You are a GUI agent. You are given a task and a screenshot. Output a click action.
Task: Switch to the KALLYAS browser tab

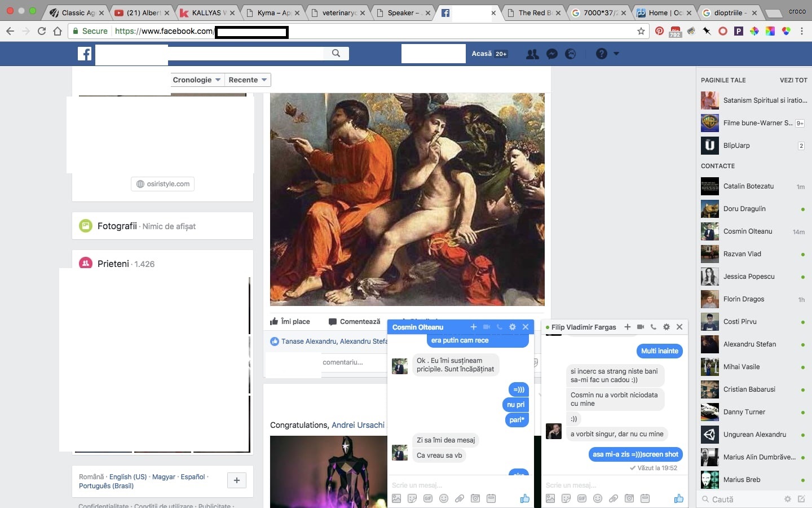tap(206, 12)
